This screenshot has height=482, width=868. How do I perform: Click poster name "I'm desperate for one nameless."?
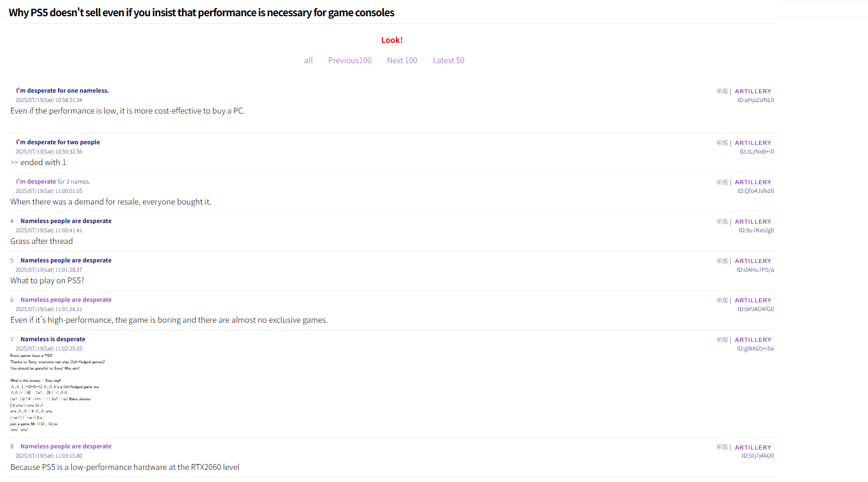(63, 90)
